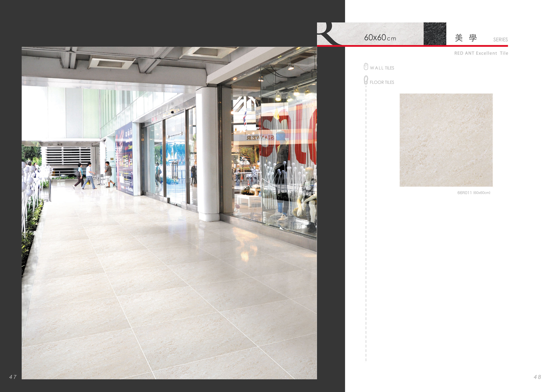
Task: Click the 美學 series title
Action: (x=466, y=38)
